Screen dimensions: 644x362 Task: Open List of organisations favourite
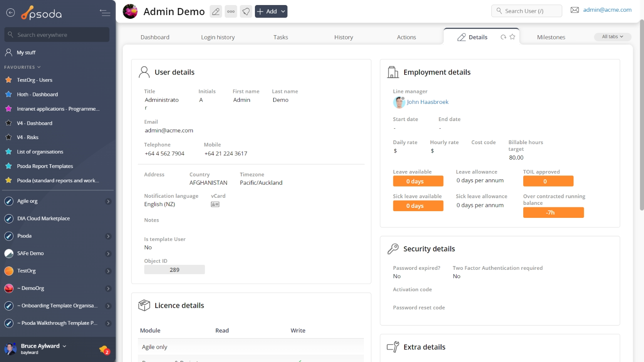tap(40, 152)
